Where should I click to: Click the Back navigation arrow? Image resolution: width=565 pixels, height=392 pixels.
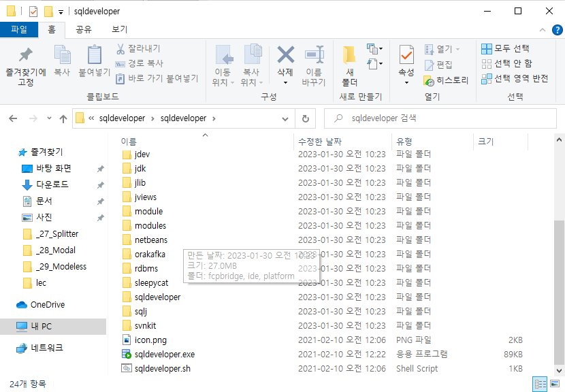[13, 118]
